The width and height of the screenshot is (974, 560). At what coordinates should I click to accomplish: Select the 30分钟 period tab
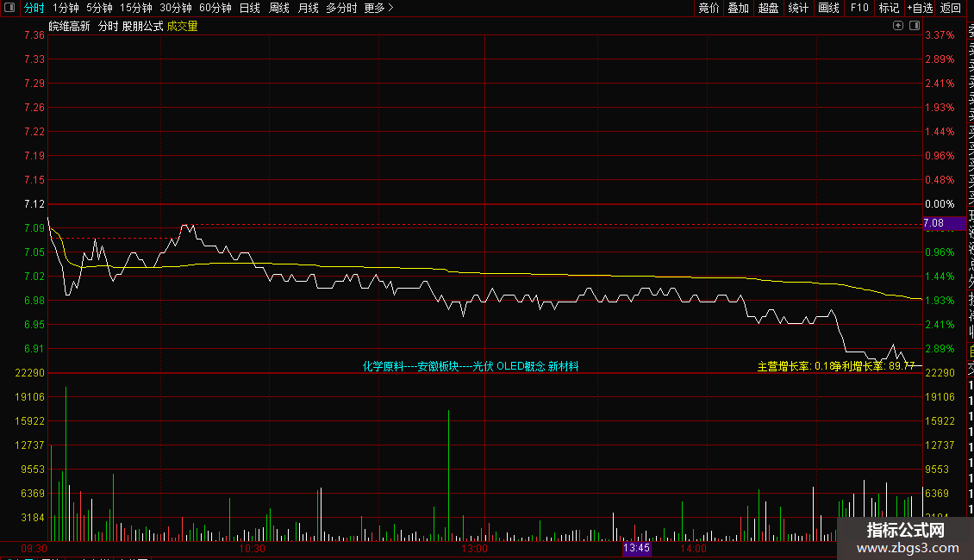coord(176,8)
